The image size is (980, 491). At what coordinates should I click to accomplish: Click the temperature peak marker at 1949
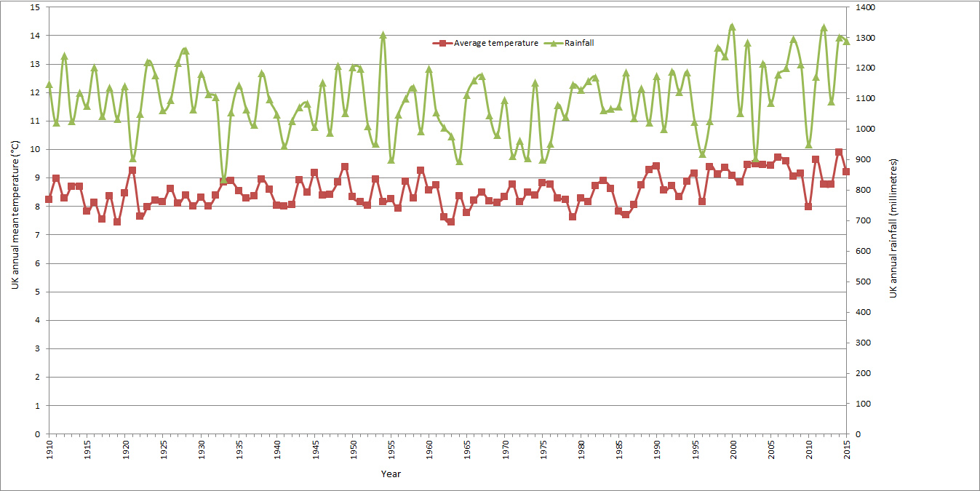(x=345, y=167)
